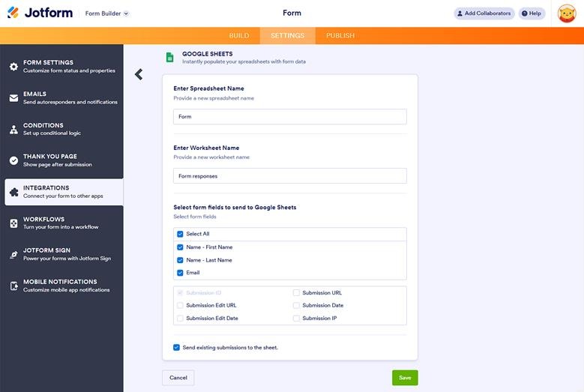Uncheck Name - First Name field
Image resolution: width=584 pixels, height=392 pixels.
pyautogui.click(x=180, y=247)
